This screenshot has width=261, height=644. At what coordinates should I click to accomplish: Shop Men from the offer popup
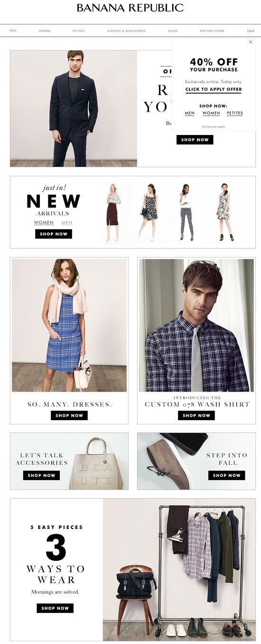(x=190, y=113)
